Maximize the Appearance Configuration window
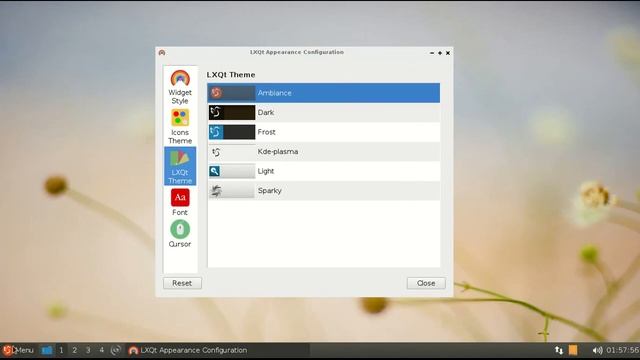Image resolution: width=640 pixels, height=360 pixels. (440, 53)
